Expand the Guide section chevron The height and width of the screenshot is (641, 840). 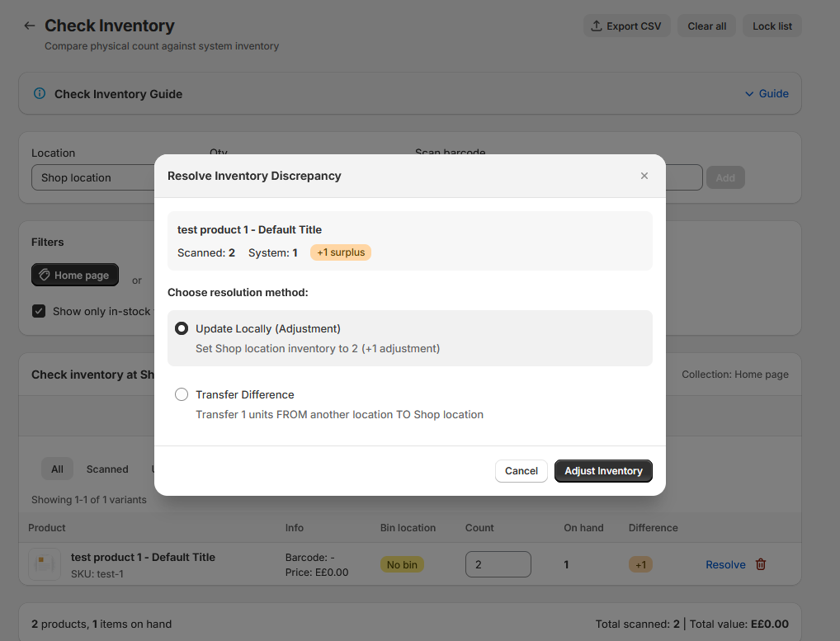point(749,94)
